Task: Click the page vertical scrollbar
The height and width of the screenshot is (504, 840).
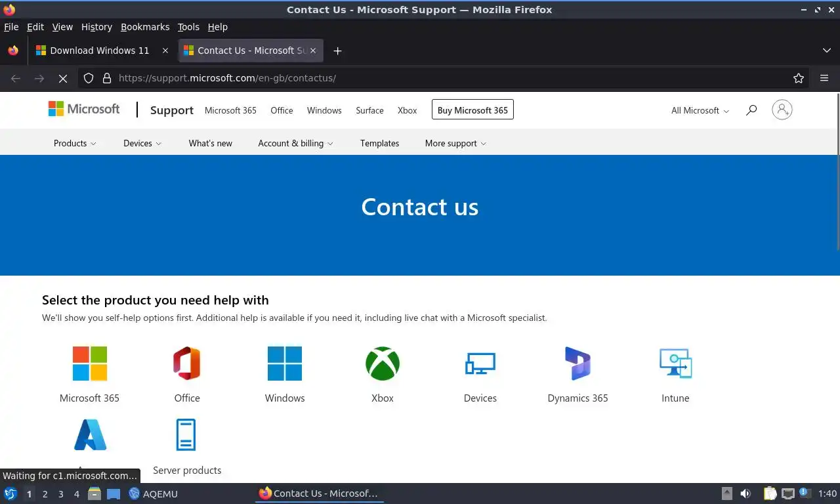Action: coord(837,172)
